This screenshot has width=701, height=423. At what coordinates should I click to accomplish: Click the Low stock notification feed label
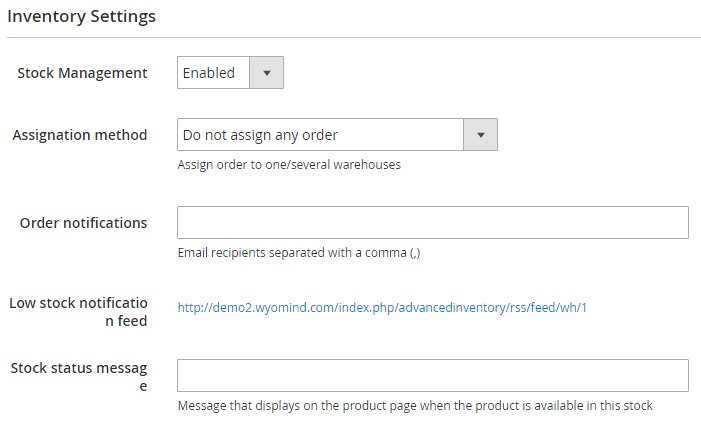click(x=78, y=312)
